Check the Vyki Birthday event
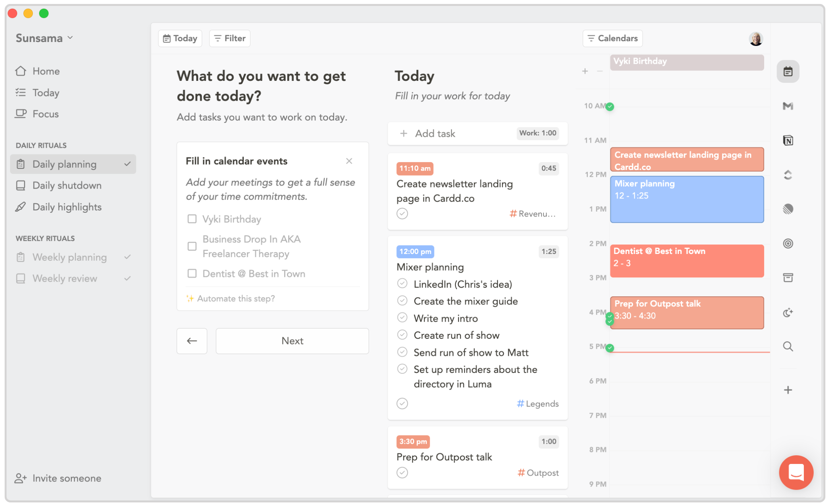This screenshot has height=504, width=830. 192,218
